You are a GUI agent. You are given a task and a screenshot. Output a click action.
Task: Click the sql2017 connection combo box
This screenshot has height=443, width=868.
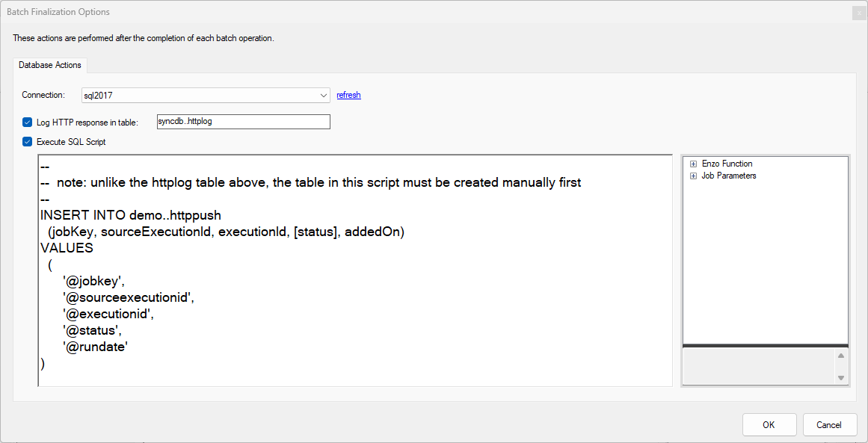pyautogui.click(x=206, y=96)
